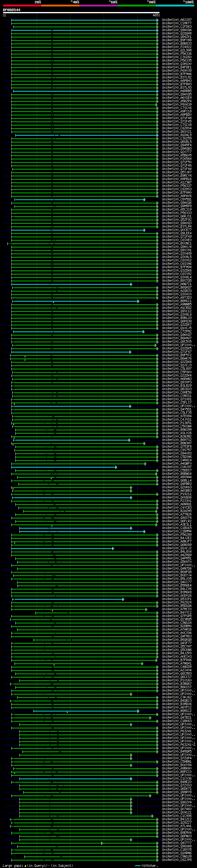Select label UniRef100_C3UZ60
Image resolution: width=197 pixels, height=868 pixels.
tap(176, 57)
